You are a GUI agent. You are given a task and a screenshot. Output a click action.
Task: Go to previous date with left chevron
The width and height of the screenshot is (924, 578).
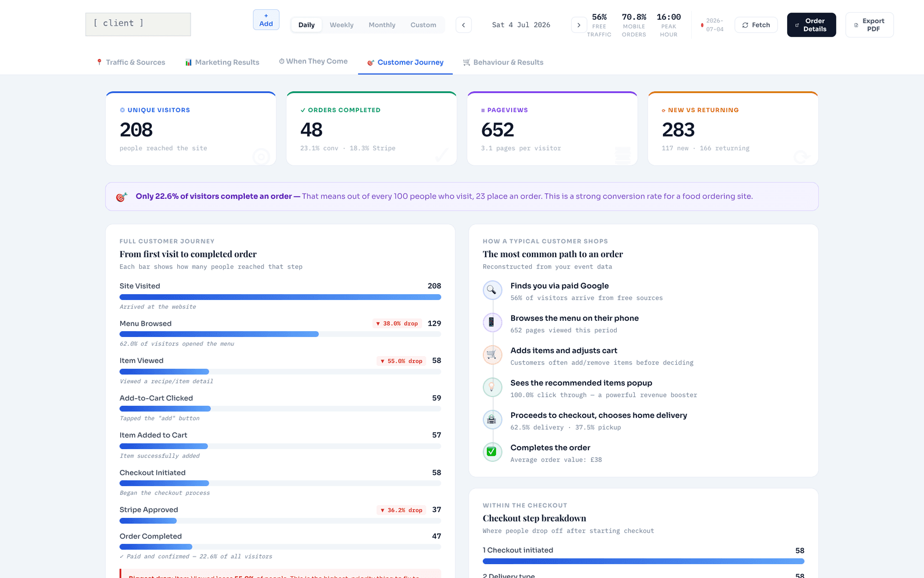tap(464, 25)
